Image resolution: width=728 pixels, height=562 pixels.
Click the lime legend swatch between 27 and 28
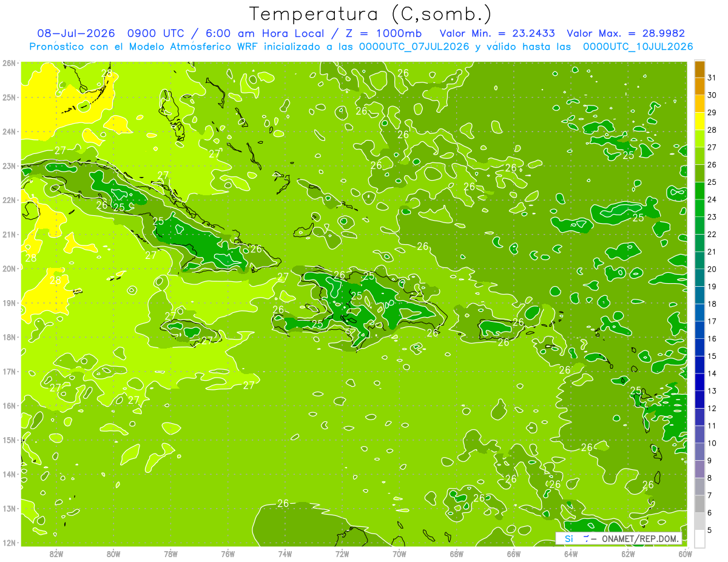[699, 139]
